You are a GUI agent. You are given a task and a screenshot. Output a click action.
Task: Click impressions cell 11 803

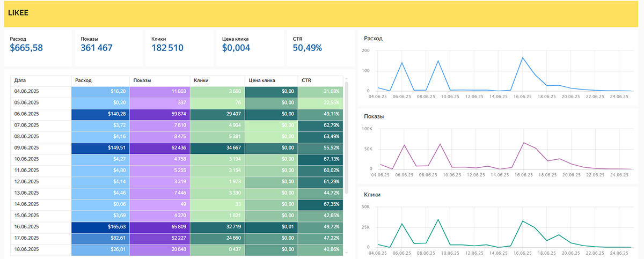tap(159, 92)
